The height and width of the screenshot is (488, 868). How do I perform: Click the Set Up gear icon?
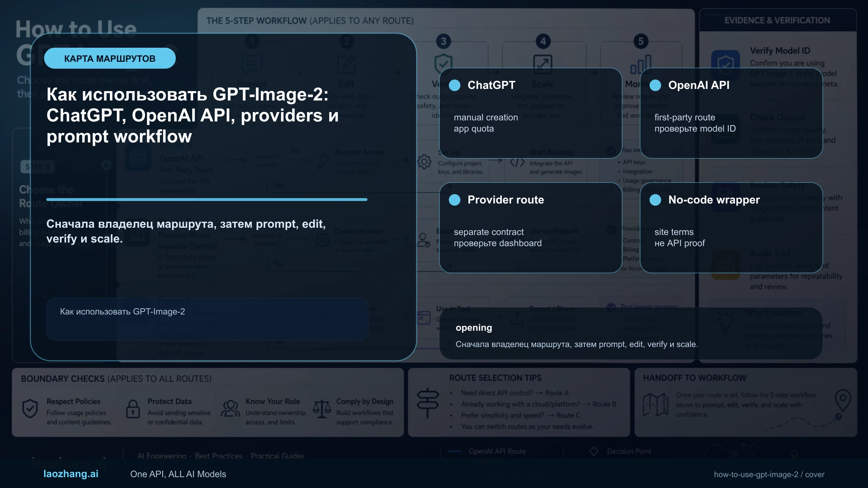pos(424,162)
